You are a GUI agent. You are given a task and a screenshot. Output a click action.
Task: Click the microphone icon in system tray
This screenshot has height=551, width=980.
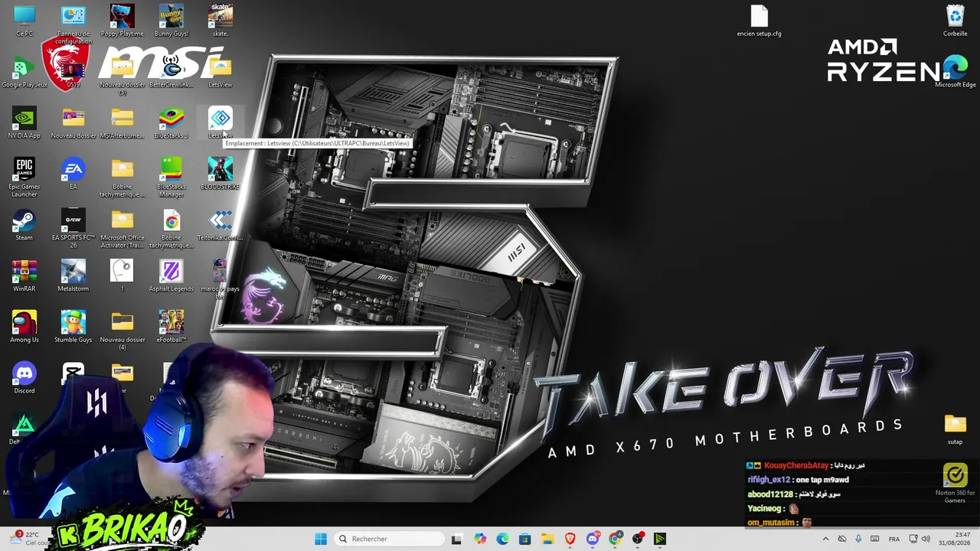click(x=858, y=539)
